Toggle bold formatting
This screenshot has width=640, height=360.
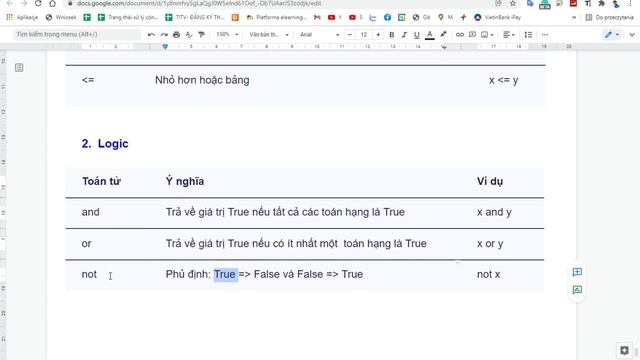point(391,35)
